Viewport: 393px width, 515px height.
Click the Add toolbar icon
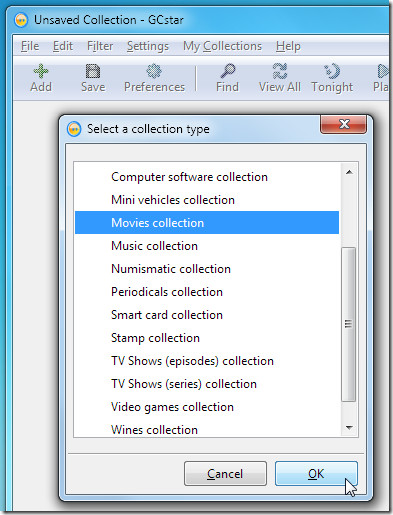[41, 71]
